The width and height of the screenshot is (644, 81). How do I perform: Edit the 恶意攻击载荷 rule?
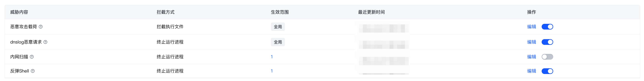531,27
